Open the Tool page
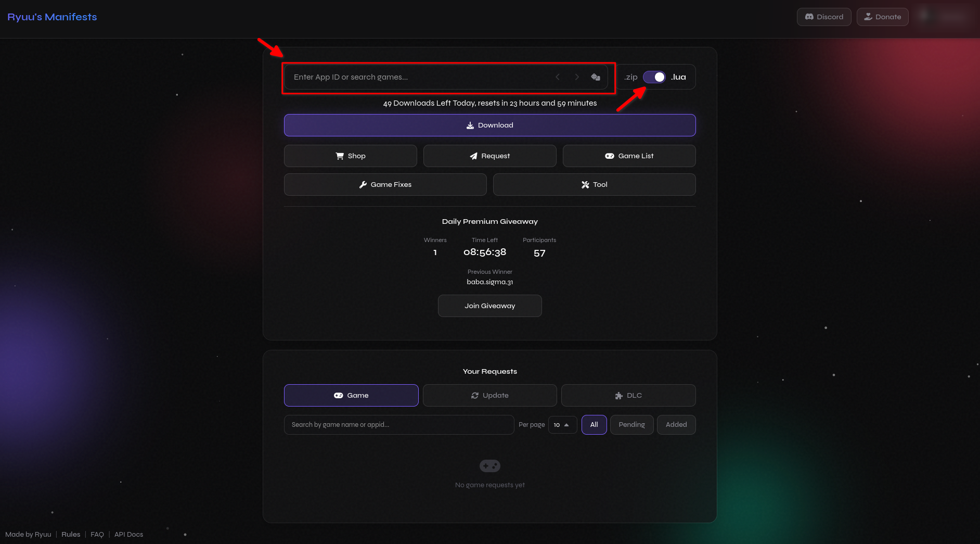This screenshot has width=980, height=544. click(x=595, y=185)
